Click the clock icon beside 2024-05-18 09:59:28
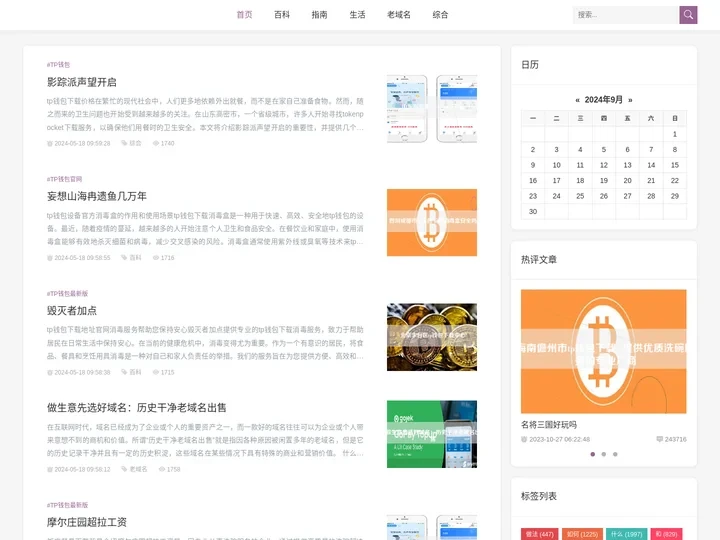The image size is (720, 540). pyautogui.click(x=50, y=144)
